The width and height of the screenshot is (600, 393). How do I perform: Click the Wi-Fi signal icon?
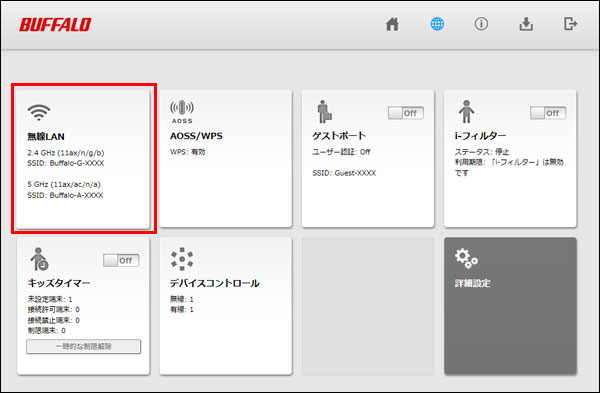coord(39,112)
